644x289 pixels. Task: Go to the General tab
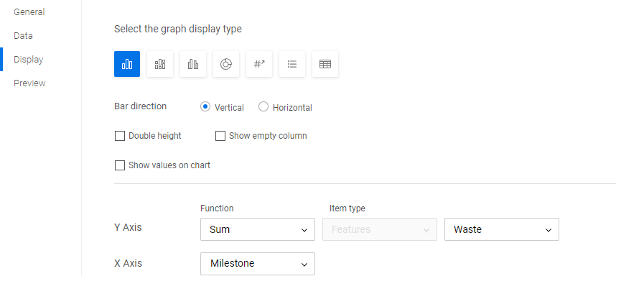pyautogui.click(x=29, y=12)
